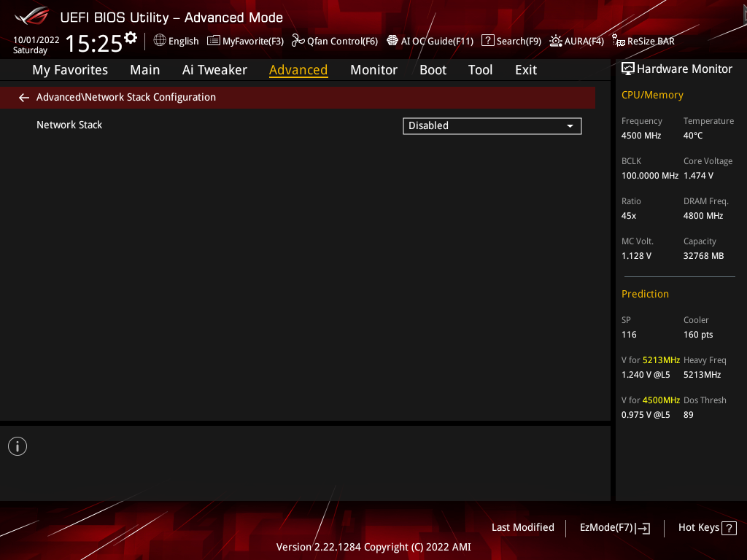Click the info icon in help panel
Screen dimensions: 747x560
pos(18,446)
